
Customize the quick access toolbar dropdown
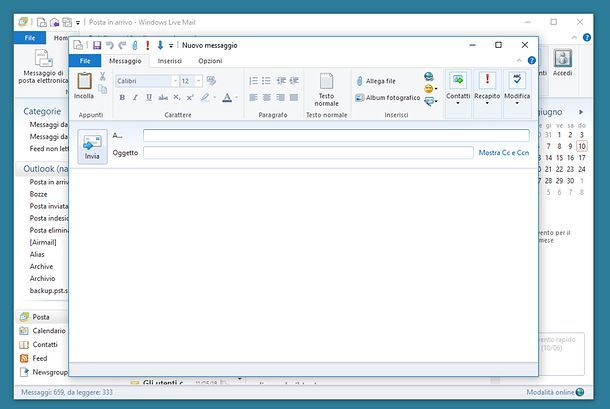[171, 46]
